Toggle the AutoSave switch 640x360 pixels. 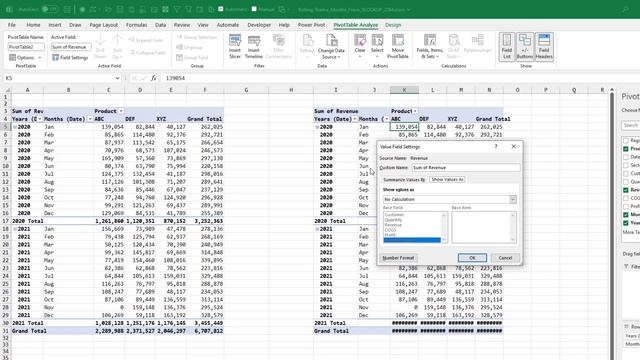point(49,9)
